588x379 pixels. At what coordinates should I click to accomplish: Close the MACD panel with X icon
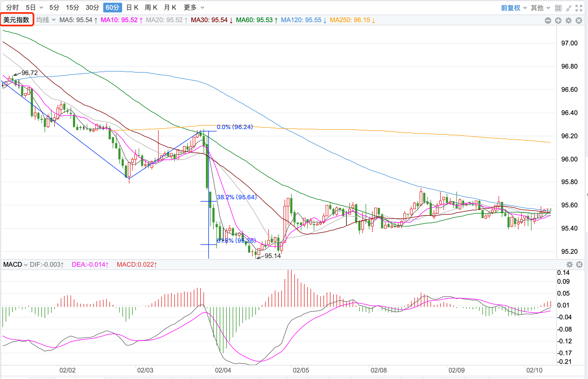pyautogui.click(x=579, y=264)
